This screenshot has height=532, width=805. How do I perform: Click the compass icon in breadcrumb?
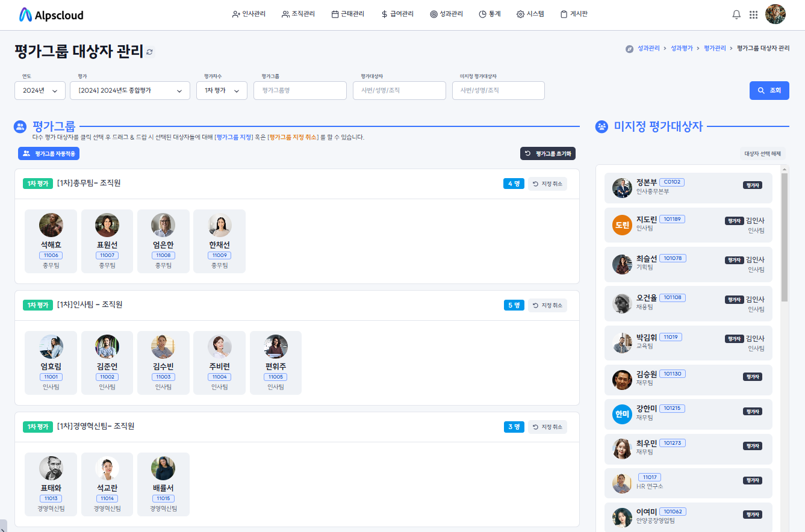[629, 48]
